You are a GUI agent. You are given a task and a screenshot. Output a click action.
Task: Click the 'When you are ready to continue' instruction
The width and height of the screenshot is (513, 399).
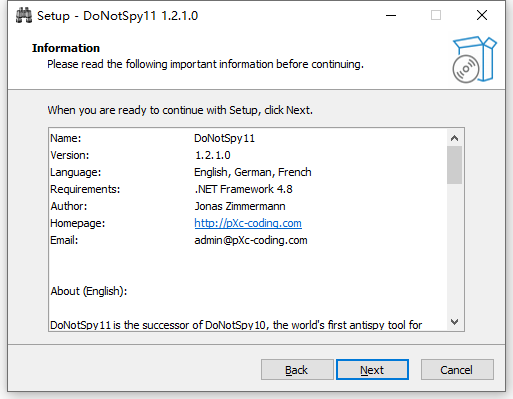click(x=180, y=110)
